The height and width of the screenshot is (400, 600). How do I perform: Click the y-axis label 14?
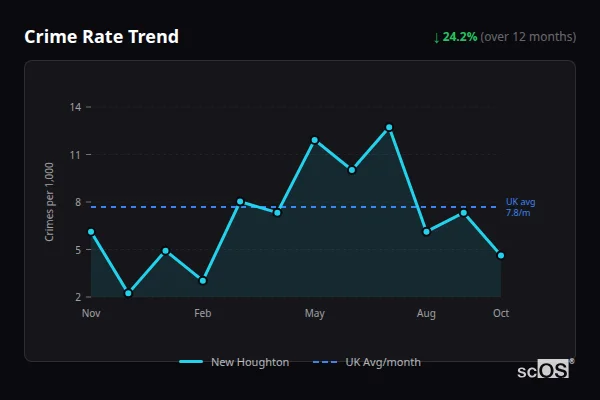coord(75,107)
